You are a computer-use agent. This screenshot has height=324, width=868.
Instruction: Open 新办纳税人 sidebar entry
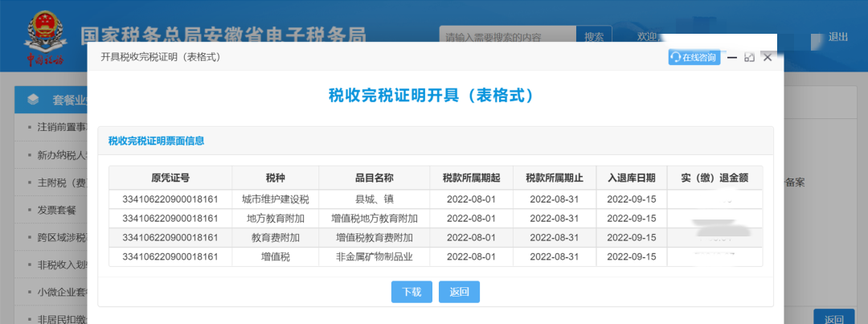[60, 154]
